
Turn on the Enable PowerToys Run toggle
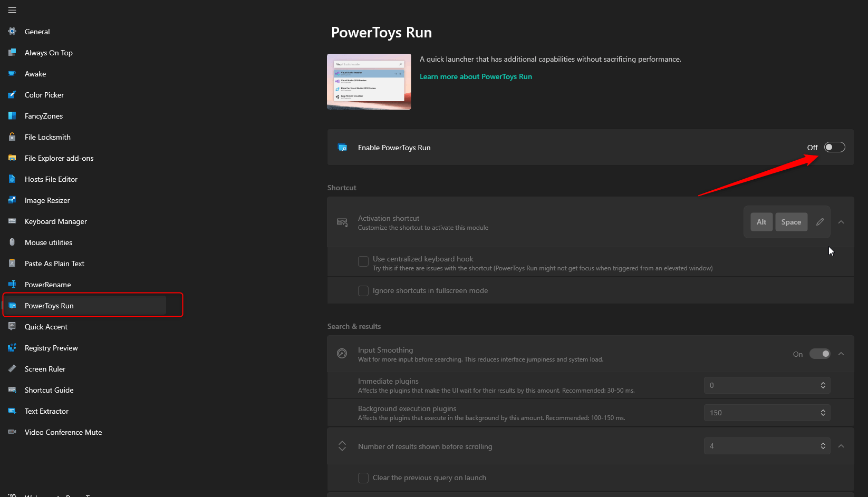point(835,147)
